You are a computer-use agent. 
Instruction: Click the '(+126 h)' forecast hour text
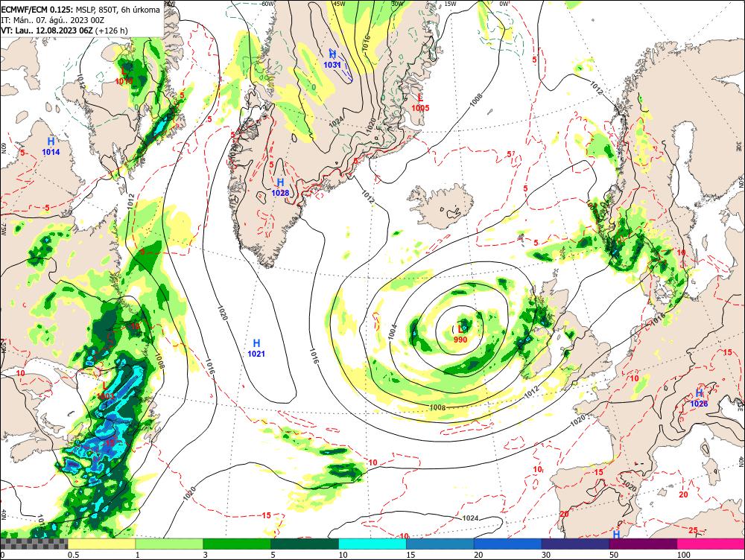point(111,31)
